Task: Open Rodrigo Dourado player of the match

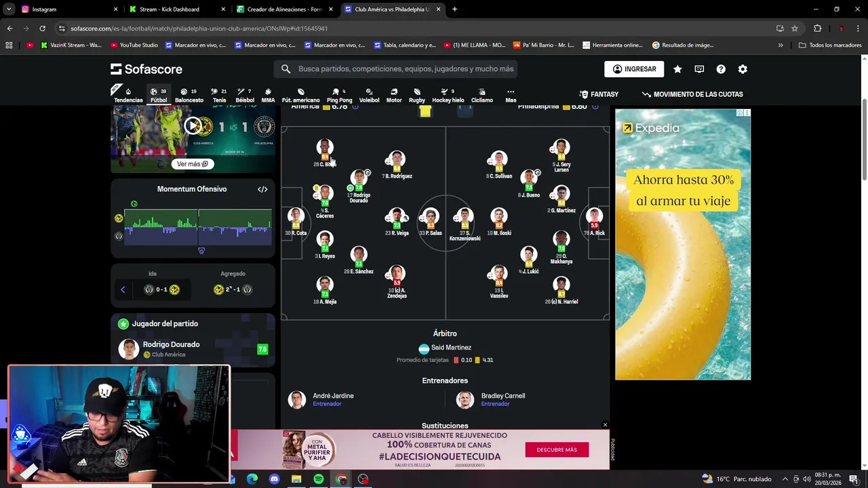Action: (x=193, y=349)
